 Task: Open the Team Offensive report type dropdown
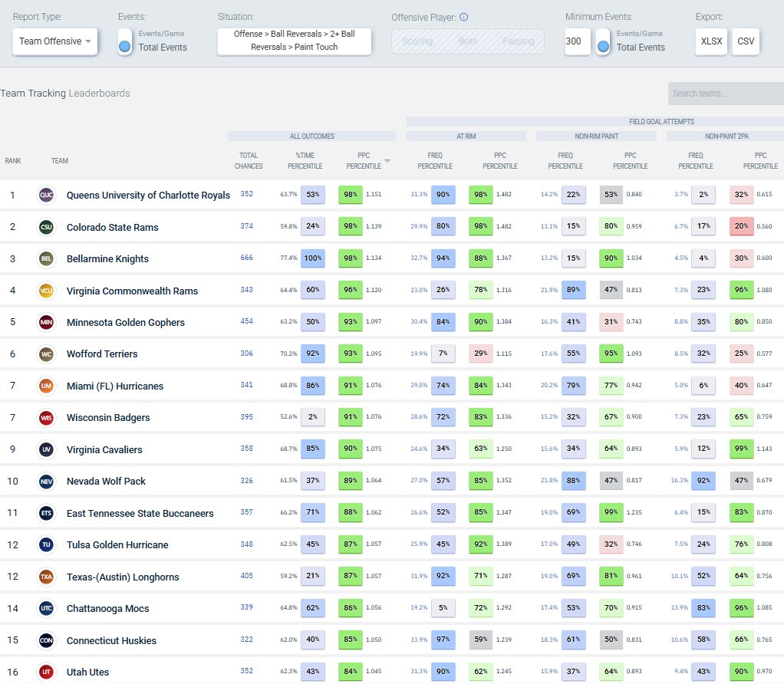point(55,41)
